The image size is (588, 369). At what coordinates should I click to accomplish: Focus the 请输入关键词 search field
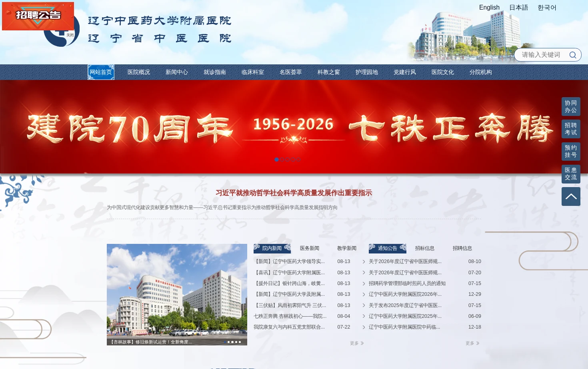click(541, 55)
